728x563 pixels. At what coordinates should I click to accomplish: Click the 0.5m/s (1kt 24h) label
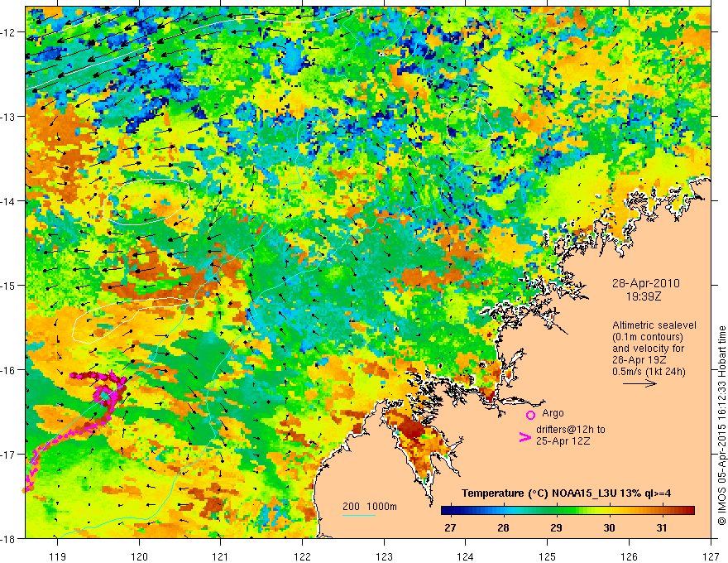click(649, 371)
